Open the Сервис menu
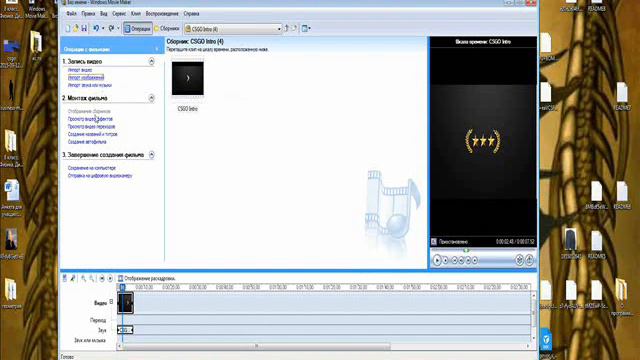Image resolution: width=640 pixels, height=360 pixels. (x=119, y=14)
